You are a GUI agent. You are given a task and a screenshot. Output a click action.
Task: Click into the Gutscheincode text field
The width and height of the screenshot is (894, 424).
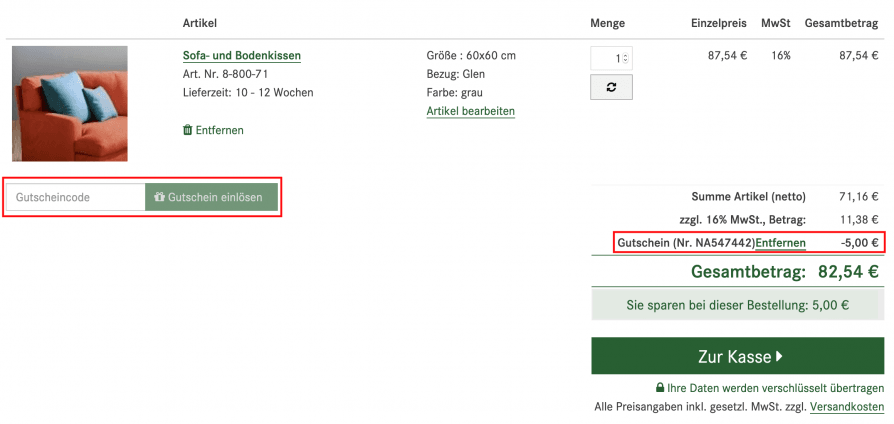(75, 198)
